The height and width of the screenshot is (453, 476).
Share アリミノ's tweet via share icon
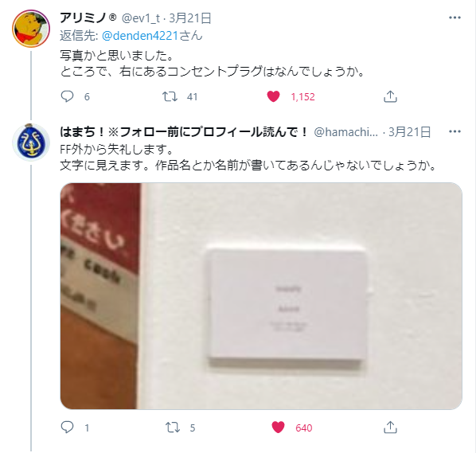pyautogui.click(x=390, y=96)
